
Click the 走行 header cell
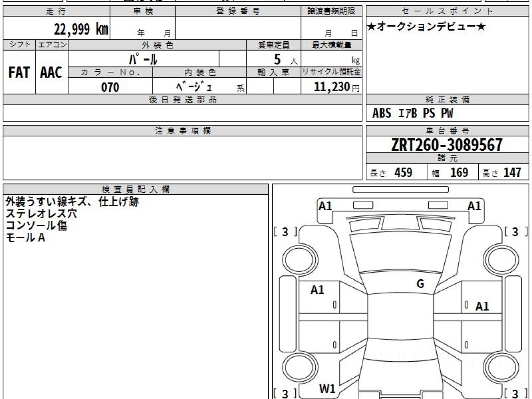(56, 12)
